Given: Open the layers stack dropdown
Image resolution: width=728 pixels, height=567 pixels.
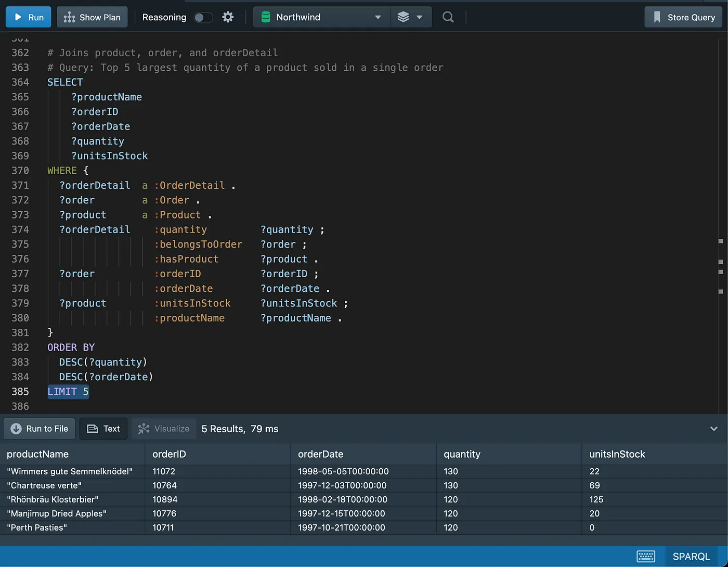Looking at the screenshot, I should [x=410, y=17].
